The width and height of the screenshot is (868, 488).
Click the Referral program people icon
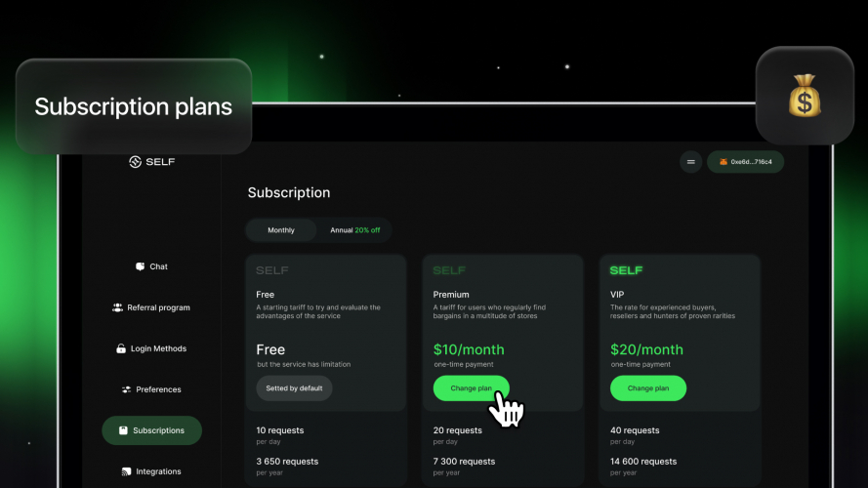(117, 307)
